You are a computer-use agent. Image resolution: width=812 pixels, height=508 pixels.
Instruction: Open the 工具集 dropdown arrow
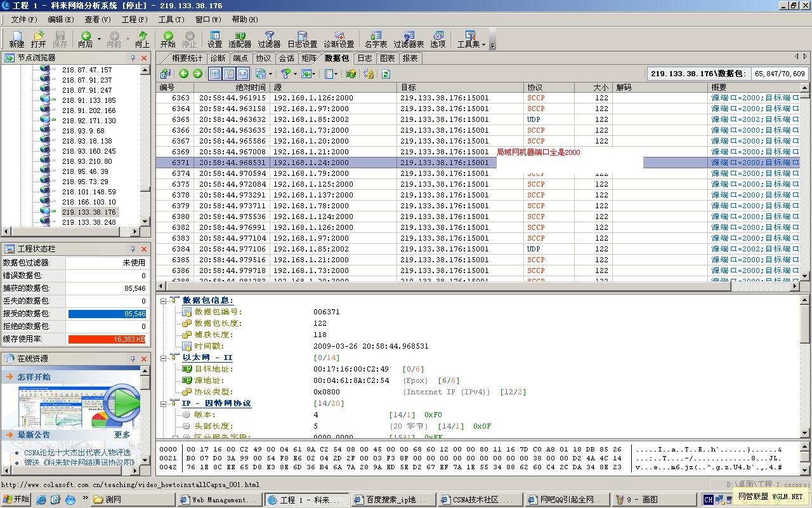[x=483, y=44]
